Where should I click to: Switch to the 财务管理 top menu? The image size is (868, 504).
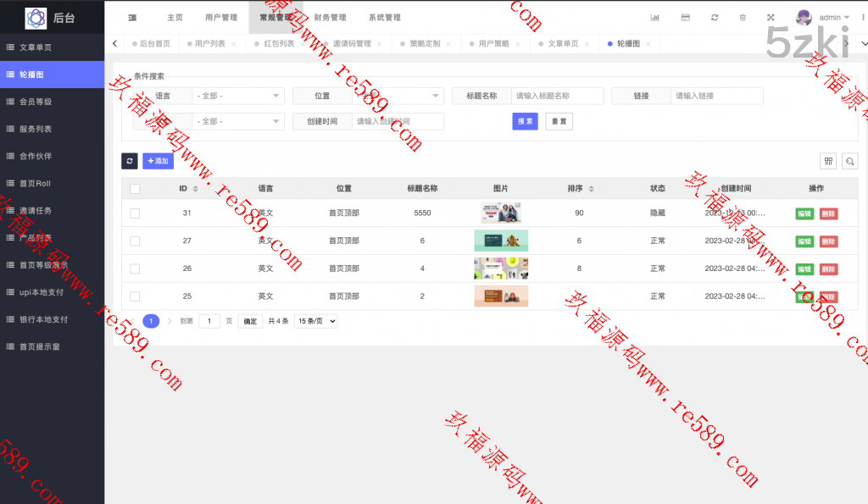point(330,18)
